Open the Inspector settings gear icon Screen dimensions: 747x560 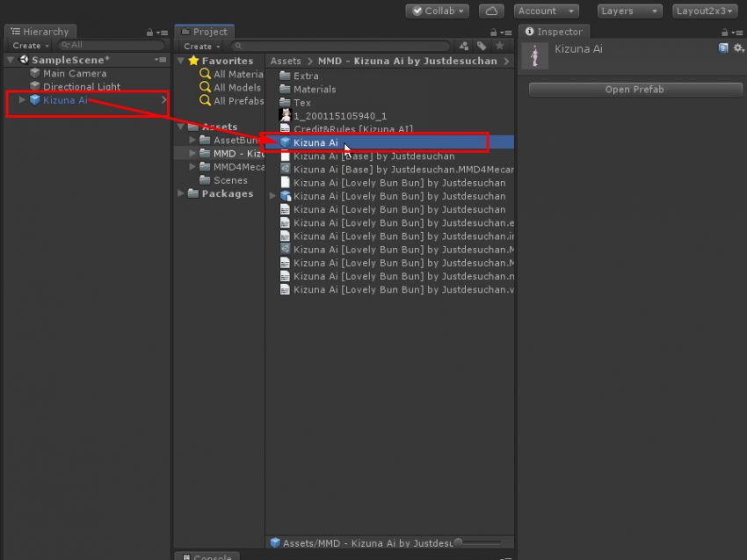[738, 49]
